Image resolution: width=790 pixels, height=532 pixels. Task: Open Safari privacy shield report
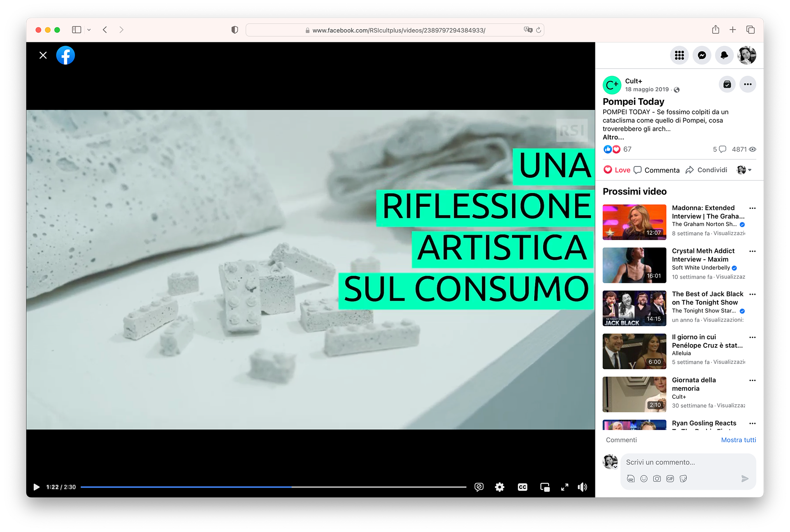pyautogui.click(x=235, y=30)
